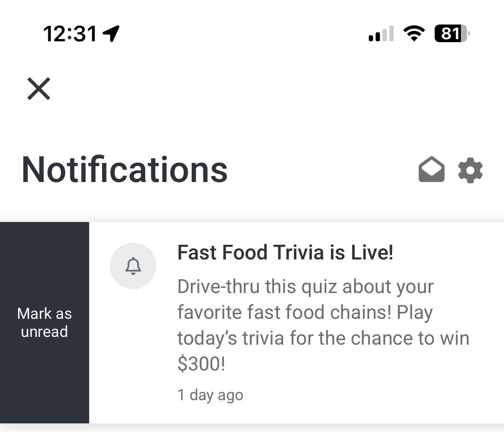Click the 1 day ago timestamp
Image resolution: width=504 pixels, height=432 pixels.
210,395
